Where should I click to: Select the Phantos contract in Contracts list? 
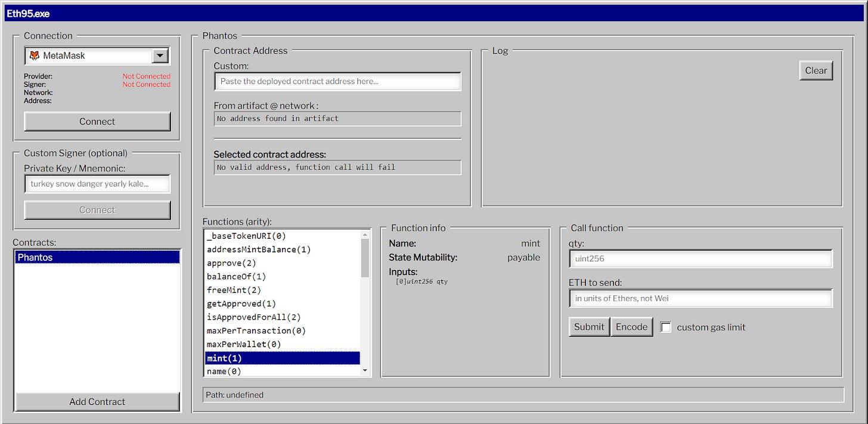pos(97,257)
